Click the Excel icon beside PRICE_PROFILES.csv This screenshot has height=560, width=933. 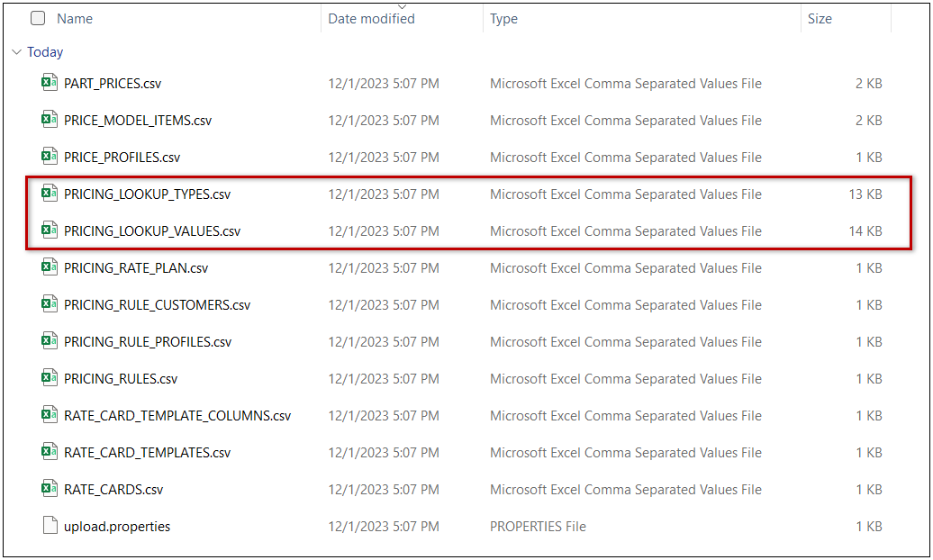(50, 157)
